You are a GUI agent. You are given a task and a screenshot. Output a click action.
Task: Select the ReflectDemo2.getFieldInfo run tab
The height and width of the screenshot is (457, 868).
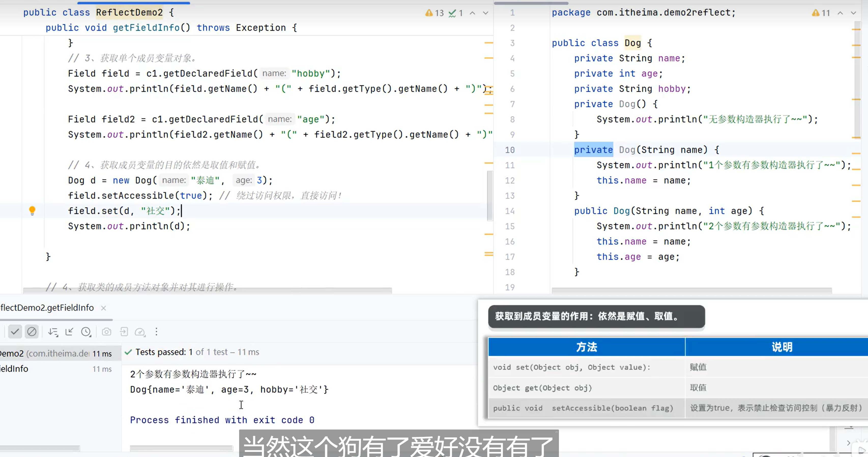click(47, 308)
